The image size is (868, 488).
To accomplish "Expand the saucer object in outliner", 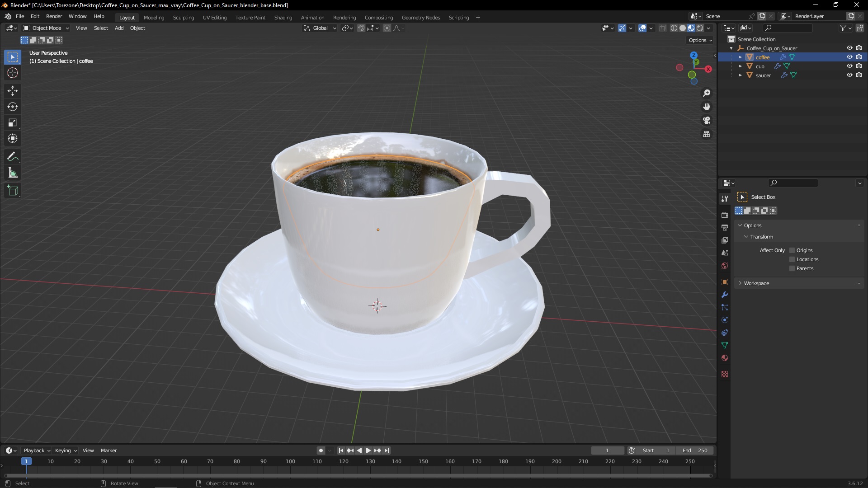I will tap(740, 75).
